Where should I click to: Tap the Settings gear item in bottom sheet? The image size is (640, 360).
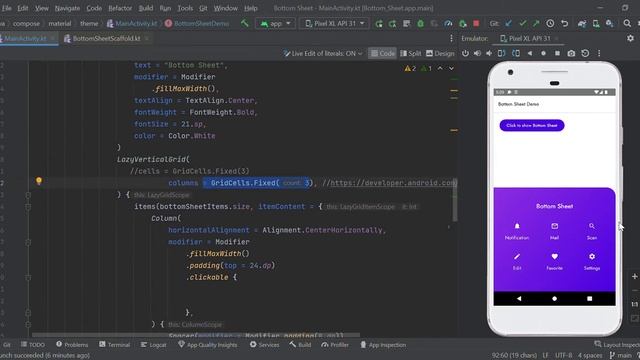(x=592, y=262)
